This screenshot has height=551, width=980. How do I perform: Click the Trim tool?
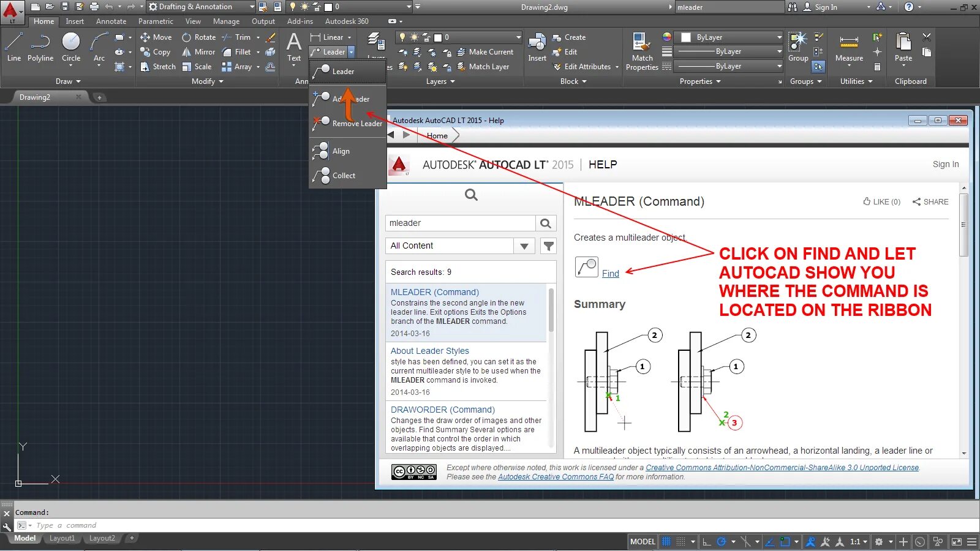(236, 37)
